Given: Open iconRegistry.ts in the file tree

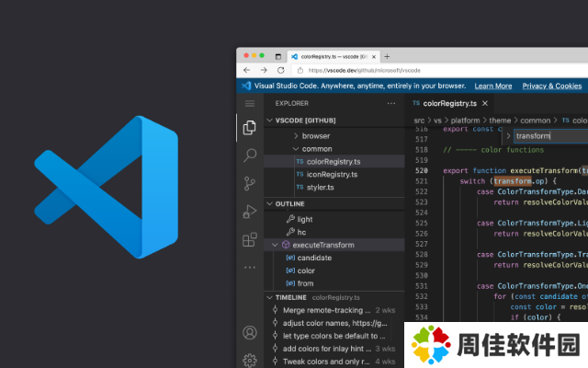Looking at the screenshot, I should click(x=332, y=174).
